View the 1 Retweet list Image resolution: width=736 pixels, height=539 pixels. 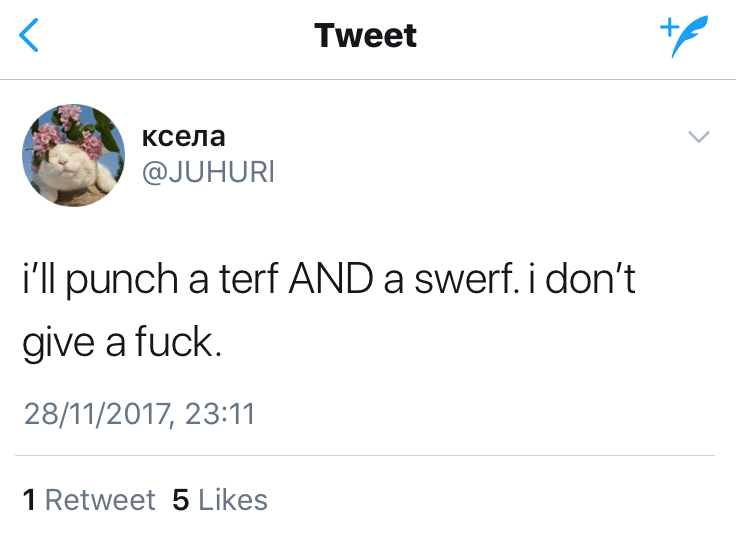89,499
